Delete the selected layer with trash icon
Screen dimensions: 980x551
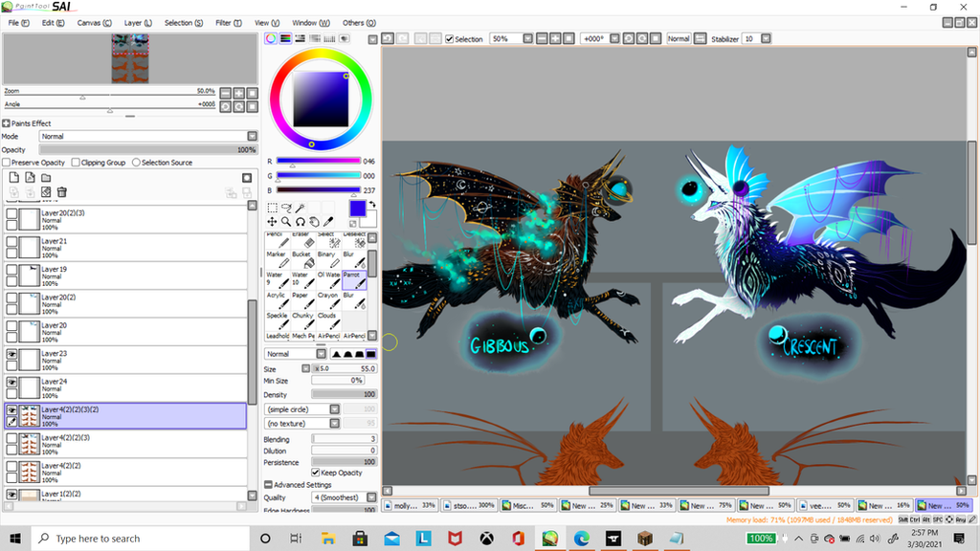point(62,192)
